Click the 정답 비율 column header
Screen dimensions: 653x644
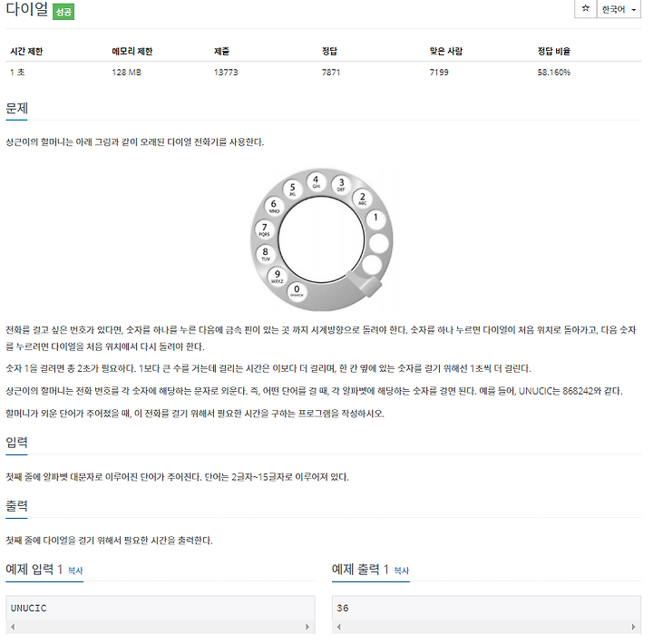[x=553, y=51]
